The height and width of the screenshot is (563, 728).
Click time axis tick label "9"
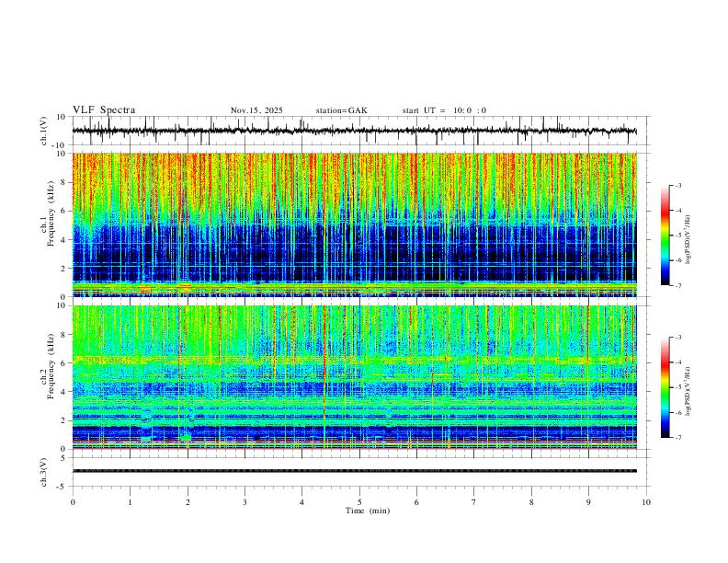588,502
